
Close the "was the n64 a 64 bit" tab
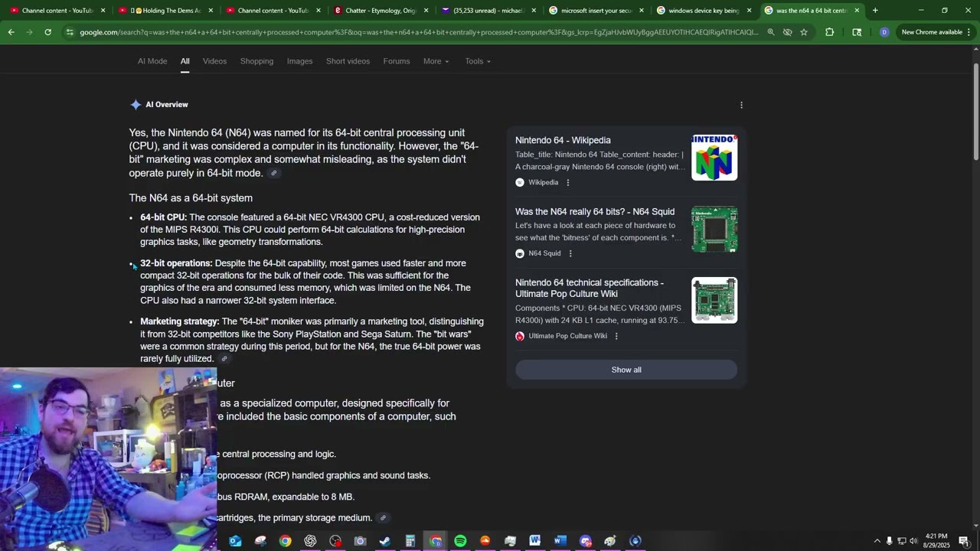857,11
